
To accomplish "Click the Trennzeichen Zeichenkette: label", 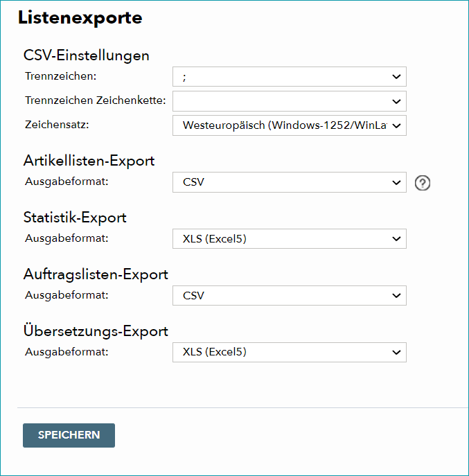I will (x=96, y=100).
